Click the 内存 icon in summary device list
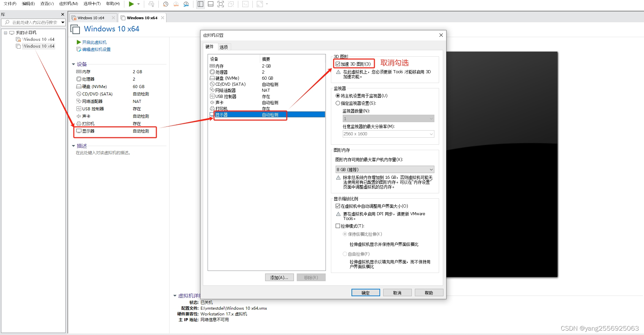The height and width of the screenshot is (335, 644). 79,72
